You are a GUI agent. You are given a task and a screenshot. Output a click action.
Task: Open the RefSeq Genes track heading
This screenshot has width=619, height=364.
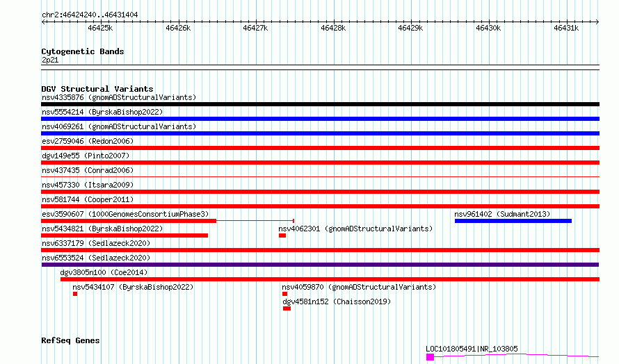pos(70,340)
